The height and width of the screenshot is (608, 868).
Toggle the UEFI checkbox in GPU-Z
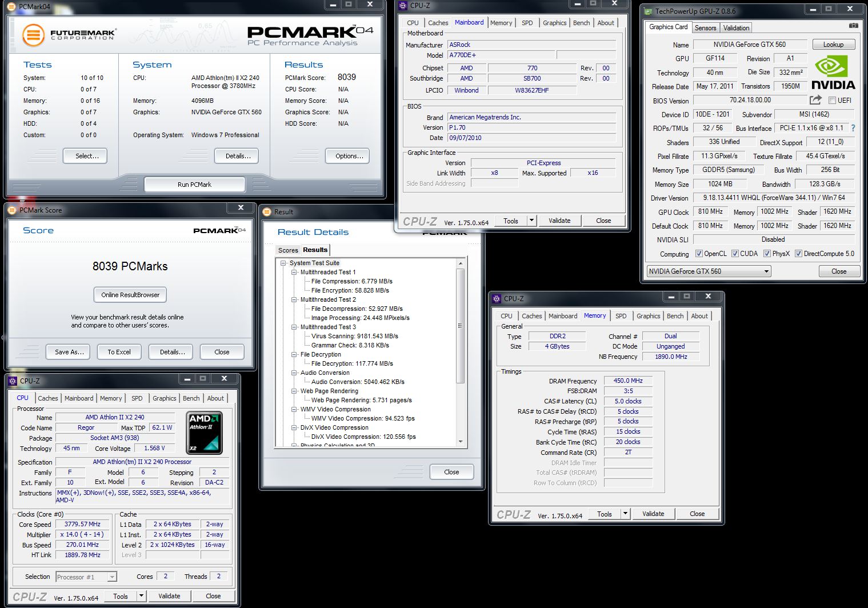(x=832, y=101)
